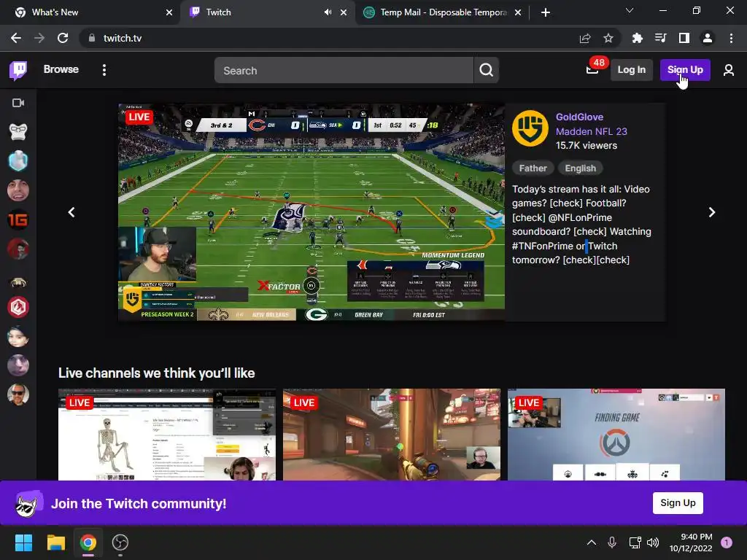Open the red hooded figure channel avatar
Screen dimensions: 747x560
pos(18,249)
